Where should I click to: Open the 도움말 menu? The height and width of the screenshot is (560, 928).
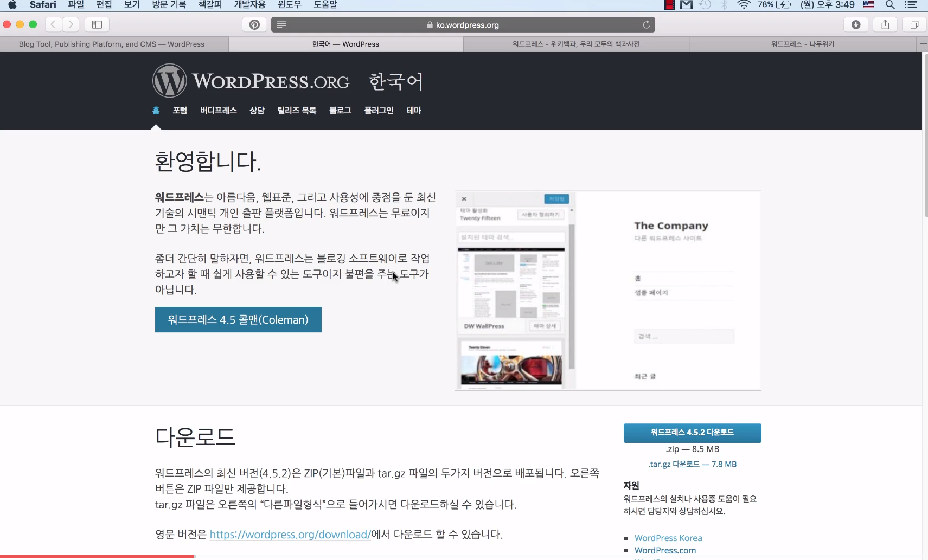tap(325, 5)
